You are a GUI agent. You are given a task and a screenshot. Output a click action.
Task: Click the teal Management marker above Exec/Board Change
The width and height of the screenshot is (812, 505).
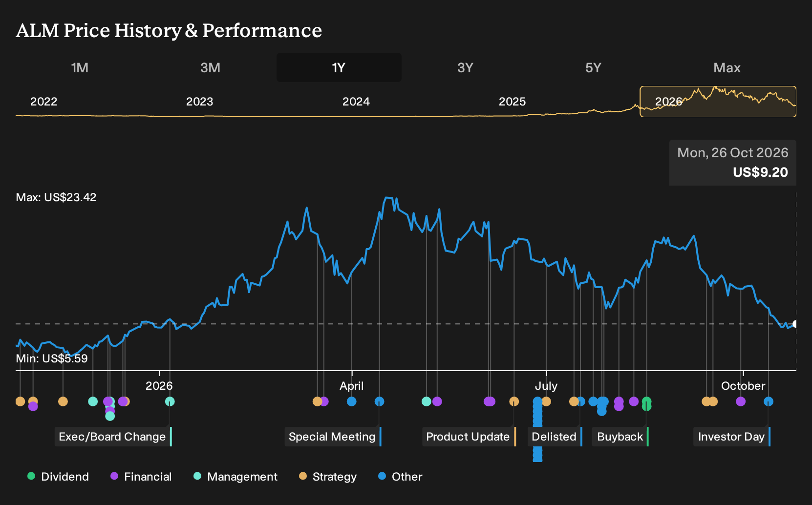pos(170,401)
